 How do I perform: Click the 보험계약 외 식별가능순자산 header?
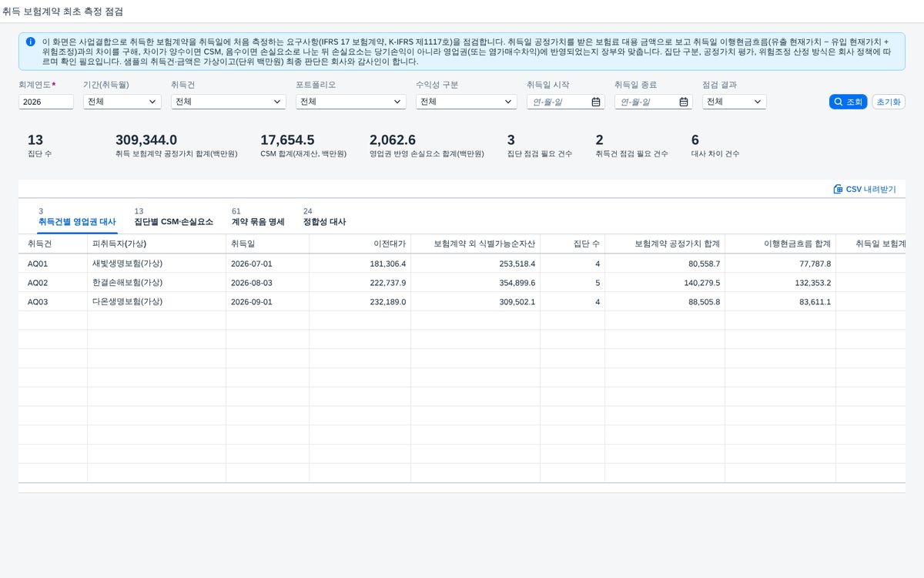(x=476, y=244)
